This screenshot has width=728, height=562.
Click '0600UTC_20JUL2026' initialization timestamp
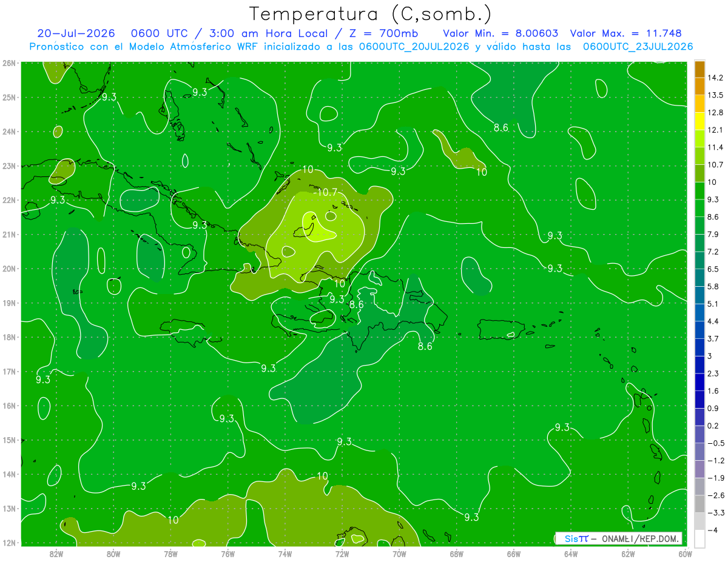(x=414, y=47)
